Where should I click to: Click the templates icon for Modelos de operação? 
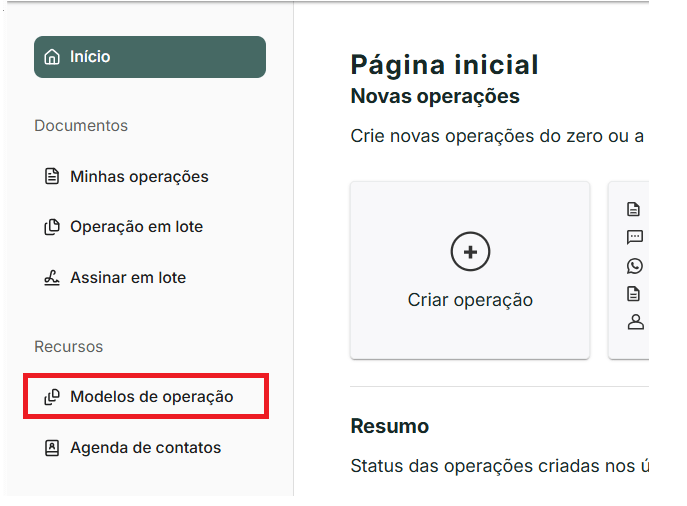coord(53,397)
